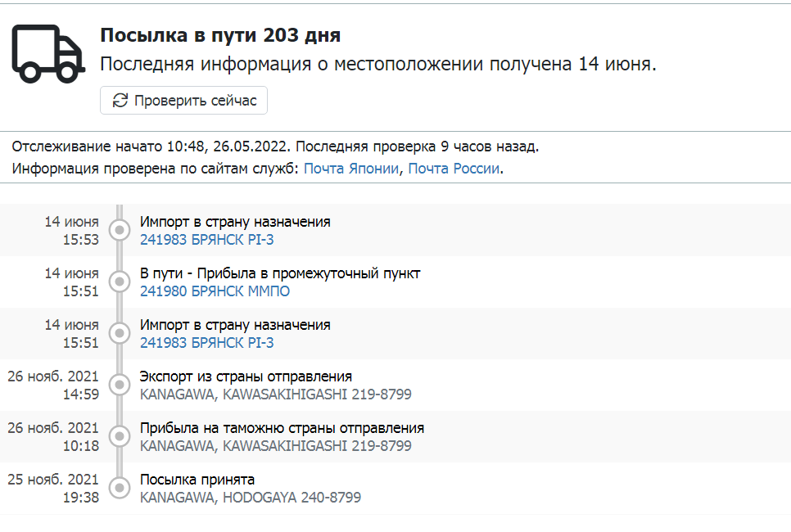Click the "Посылка в пути 203 дня" heading
The height and width of the screenshot is (532, 791).
[220, 36]
